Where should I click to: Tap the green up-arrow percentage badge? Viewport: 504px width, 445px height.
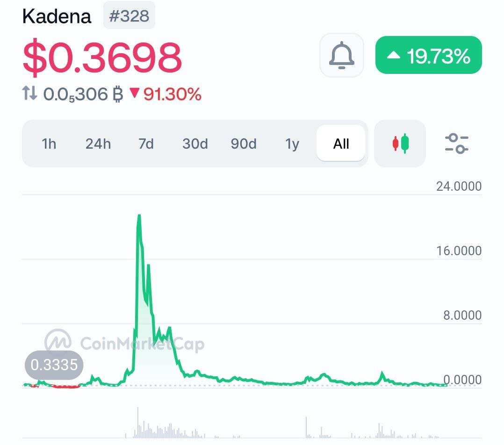[428, 55]
